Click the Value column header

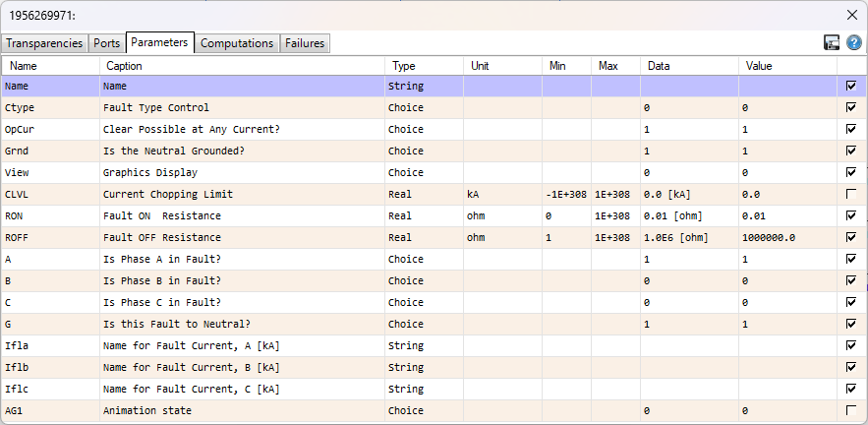pyautogui.click(x=787, y=66)
